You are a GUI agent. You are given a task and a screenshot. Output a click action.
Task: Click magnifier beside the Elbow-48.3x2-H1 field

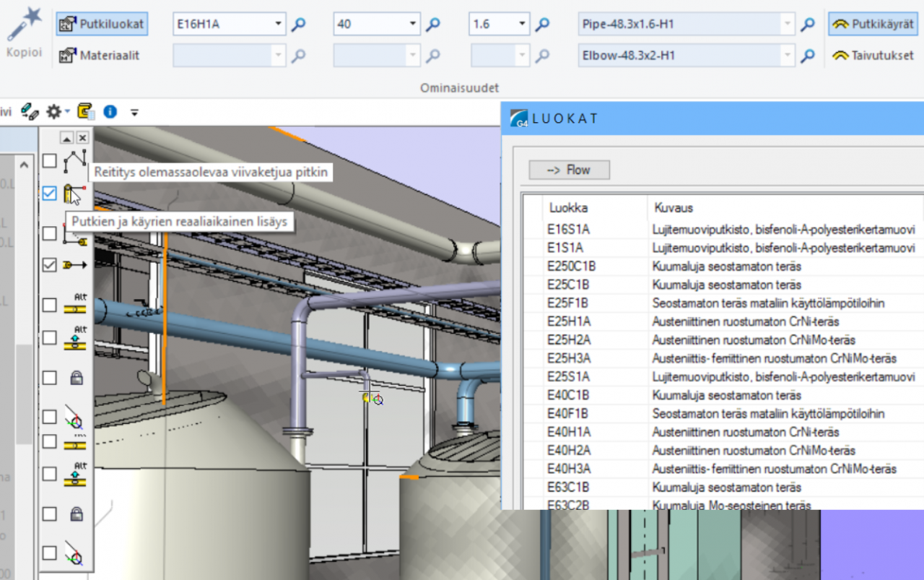click(807, 54)
